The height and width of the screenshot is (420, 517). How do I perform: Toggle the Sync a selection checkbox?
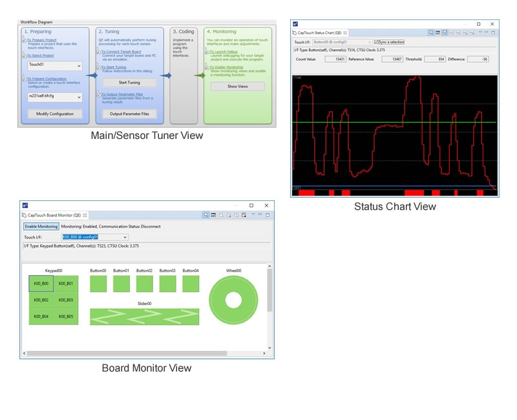tap(377, 42)
